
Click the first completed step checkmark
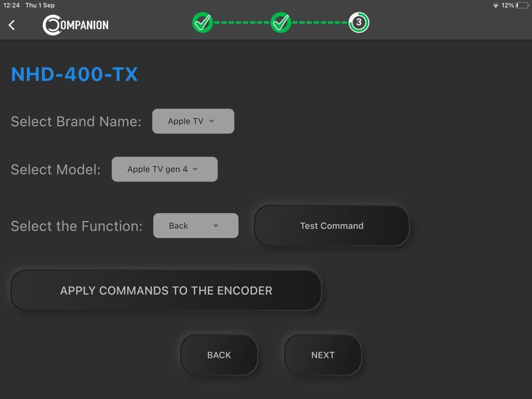pyautogui.click(x=203, y=23)
